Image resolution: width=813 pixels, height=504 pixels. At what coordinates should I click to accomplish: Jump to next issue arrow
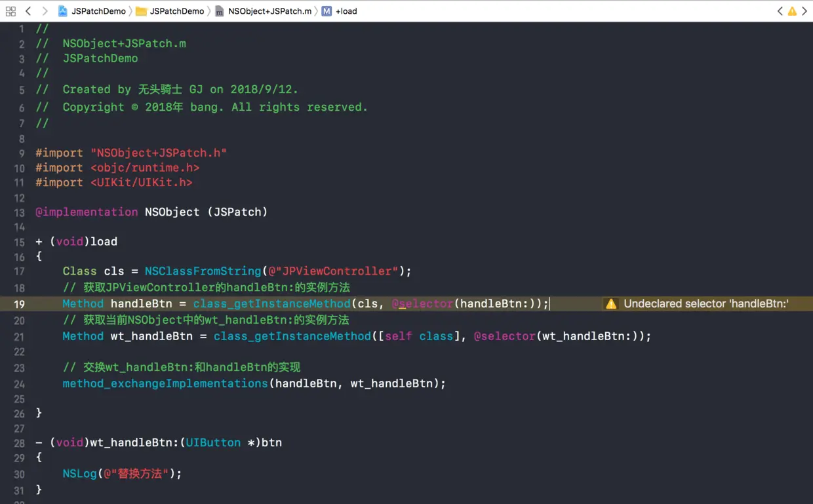804,11
